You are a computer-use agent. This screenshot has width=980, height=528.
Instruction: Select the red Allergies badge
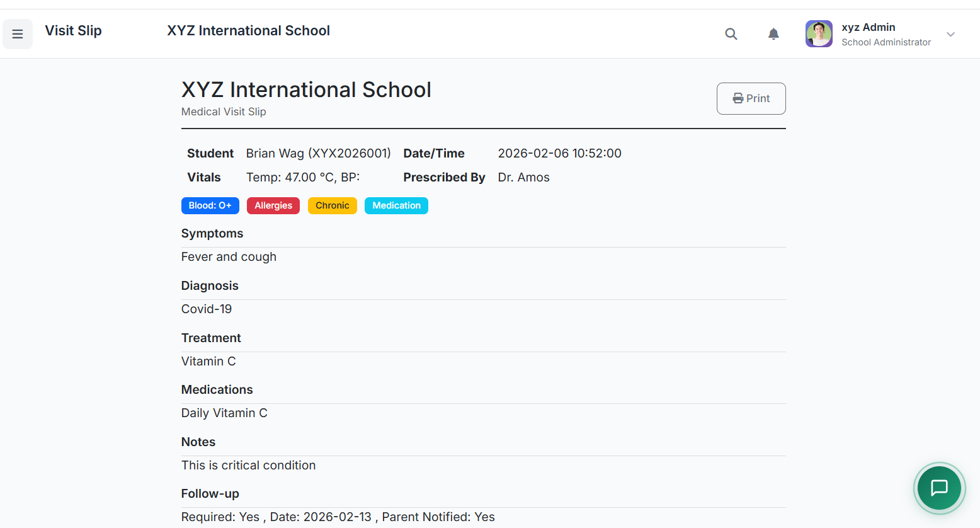(x=273, y=205)
